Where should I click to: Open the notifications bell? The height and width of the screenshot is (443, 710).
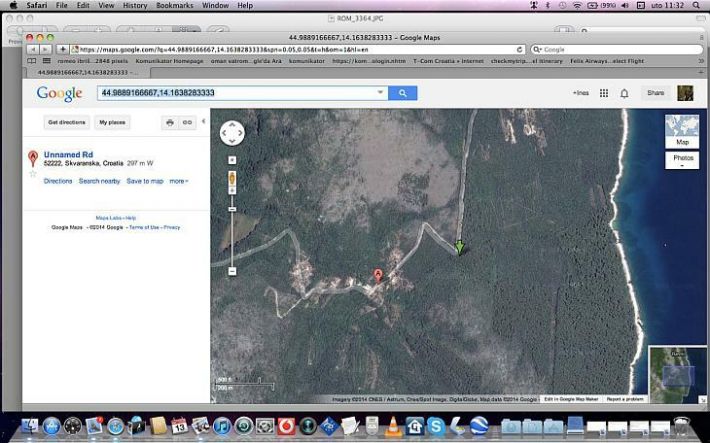(625, 93)
